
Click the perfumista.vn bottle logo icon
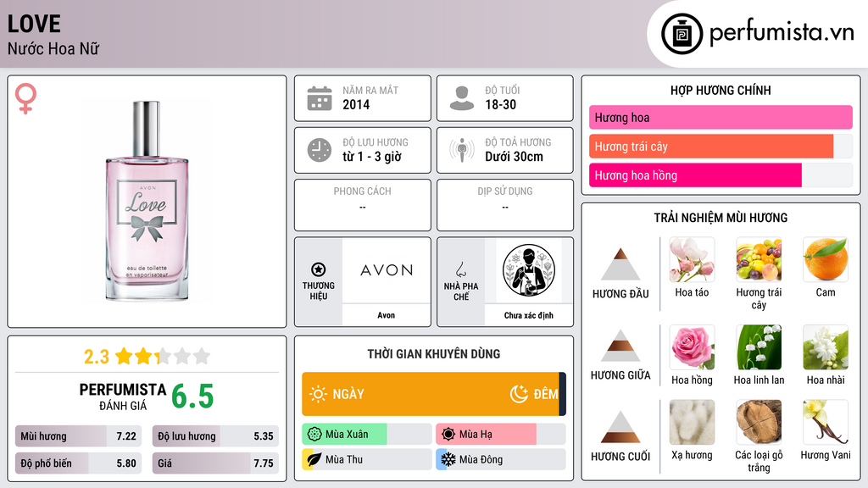pyautogui.click(x=682, y=34)
